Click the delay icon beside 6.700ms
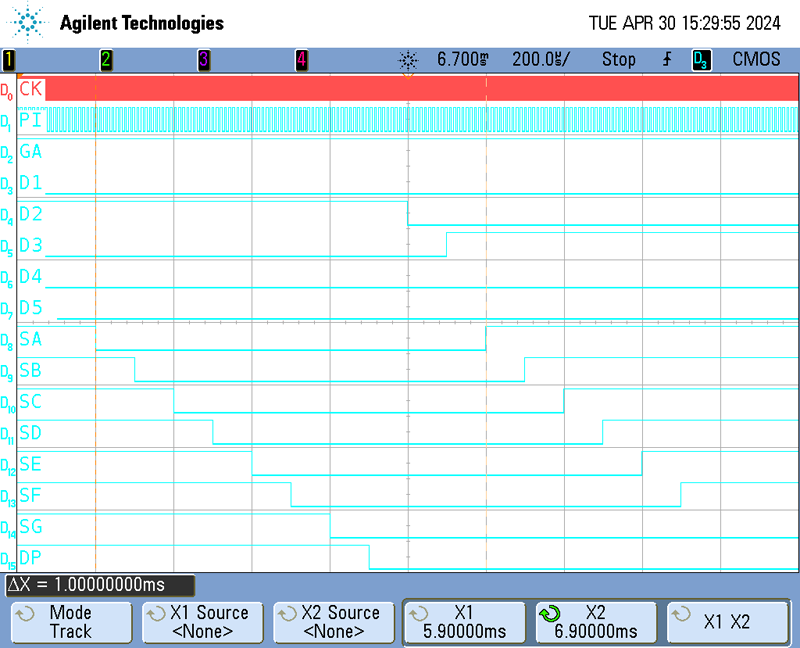This screenshot has width=800, height=648. pos(408,60)
